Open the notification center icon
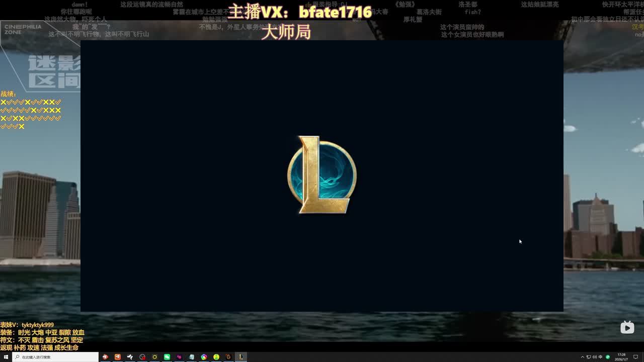 [636, 357]
